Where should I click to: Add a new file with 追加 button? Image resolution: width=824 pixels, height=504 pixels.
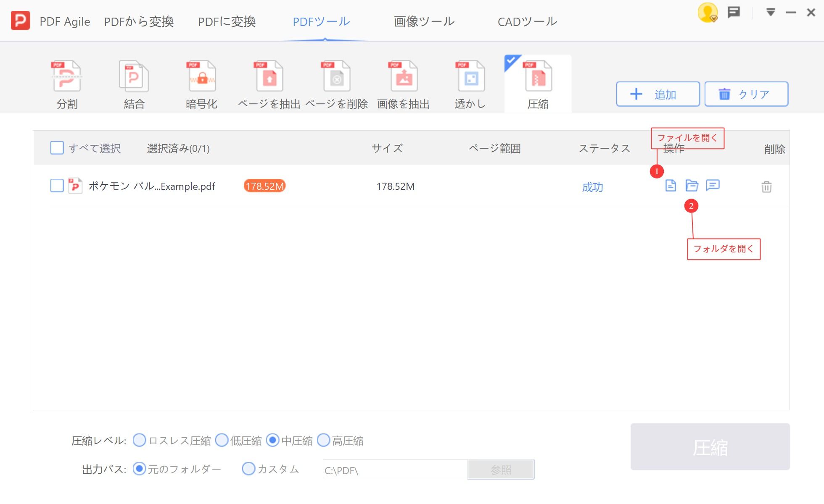click(x=658, y=94)
